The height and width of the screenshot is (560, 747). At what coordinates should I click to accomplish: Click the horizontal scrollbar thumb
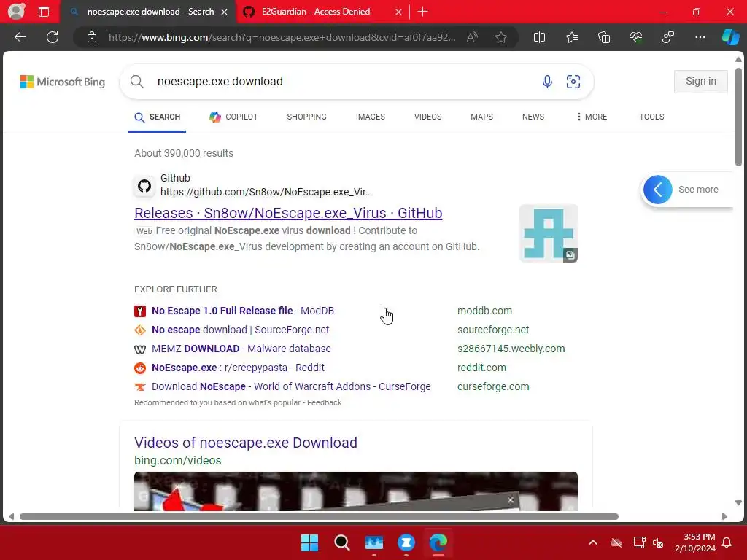coord(319,517)
